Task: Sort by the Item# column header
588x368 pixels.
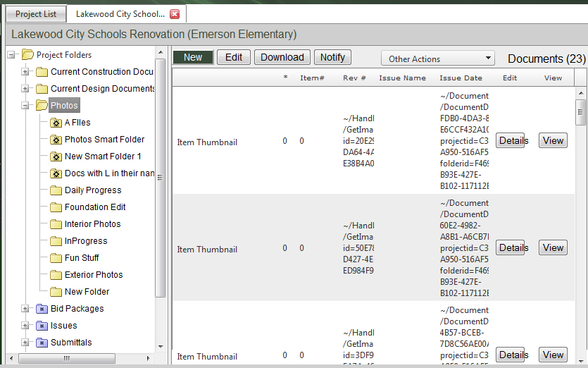Action: point(312,78)
